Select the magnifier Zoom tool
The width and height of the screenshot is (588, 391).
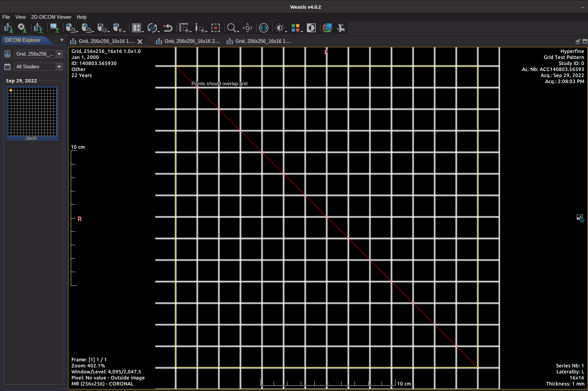coord(232,28)
